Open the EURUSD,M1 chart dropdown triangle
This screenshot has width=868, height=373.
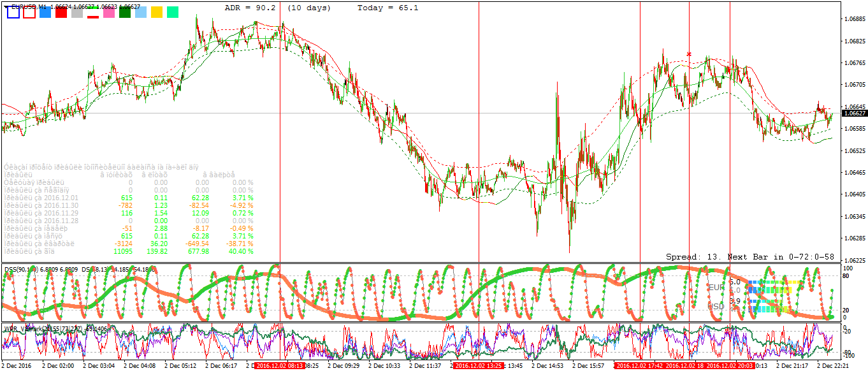tap(7, 6)
